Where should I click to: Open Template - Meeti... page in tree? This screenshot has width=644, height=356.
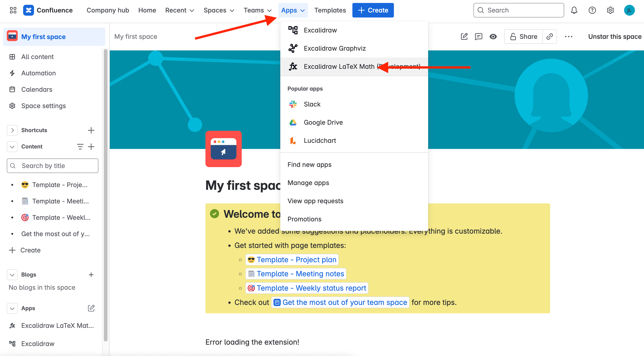coord(53,201)
